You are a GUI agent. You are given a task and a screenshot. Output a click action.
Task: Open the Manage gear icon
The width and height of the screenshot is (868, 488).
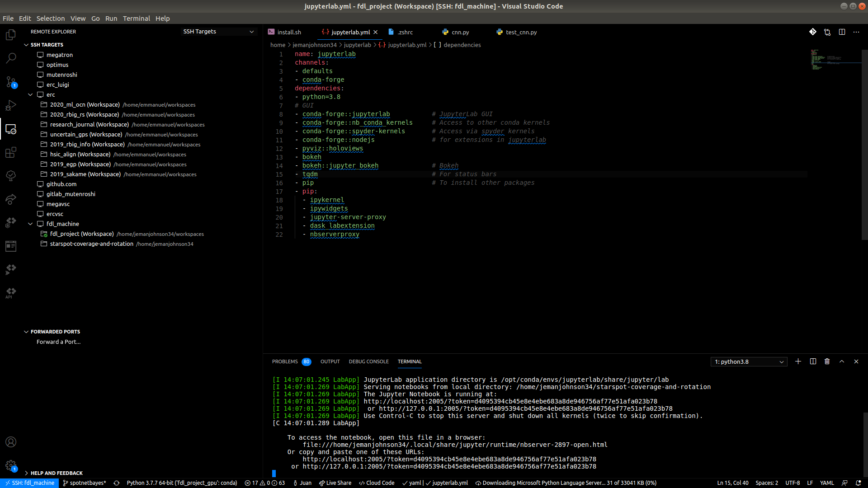click(11, 465)
